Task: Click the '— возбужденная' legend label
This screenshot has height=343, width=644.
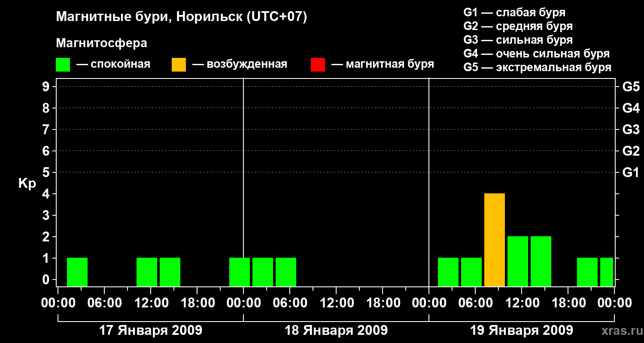Action: pyautogui.click(x=240, y=65)
